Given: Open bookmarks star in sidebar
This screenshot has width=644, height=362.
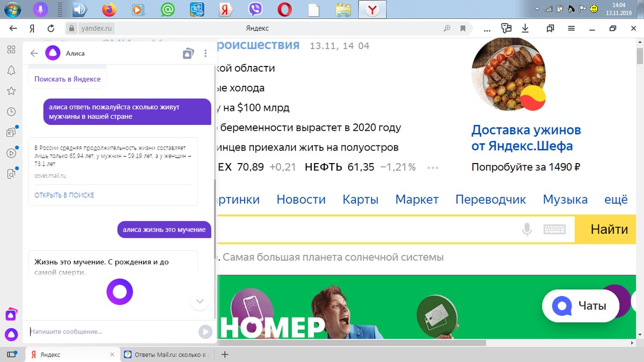Looking at the screenshot, I should (11, 91).
